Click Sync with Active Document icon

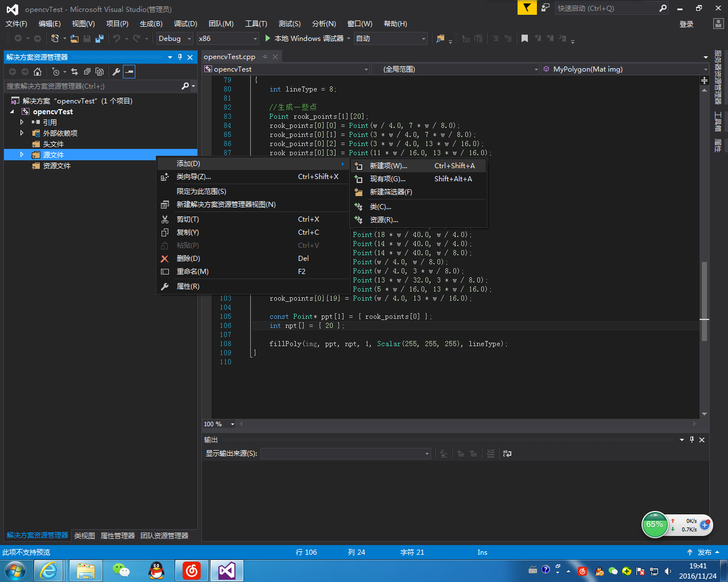(75, 72)
